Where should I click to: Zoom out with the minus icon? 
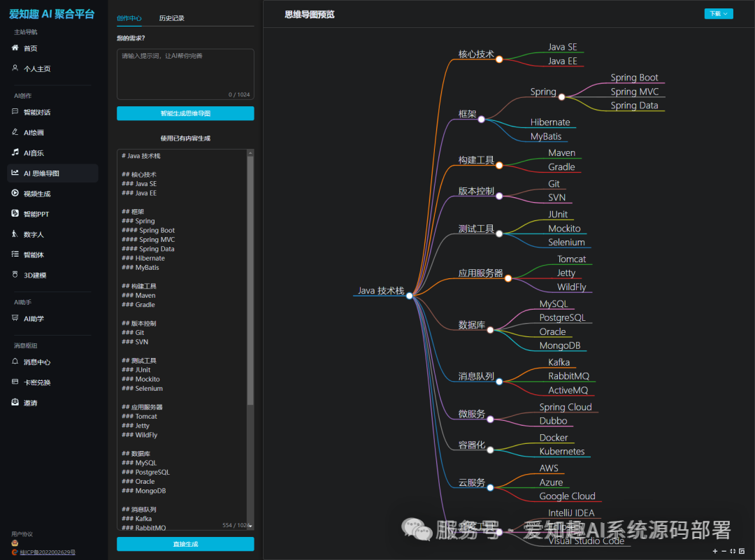click(x=723, y=551)
